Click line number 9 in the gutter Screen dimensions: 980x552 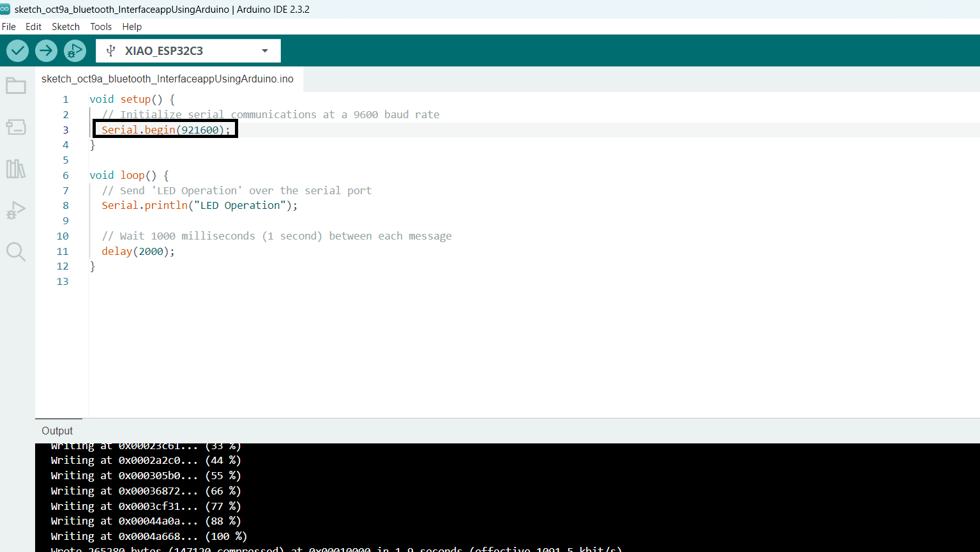point(66,221)
